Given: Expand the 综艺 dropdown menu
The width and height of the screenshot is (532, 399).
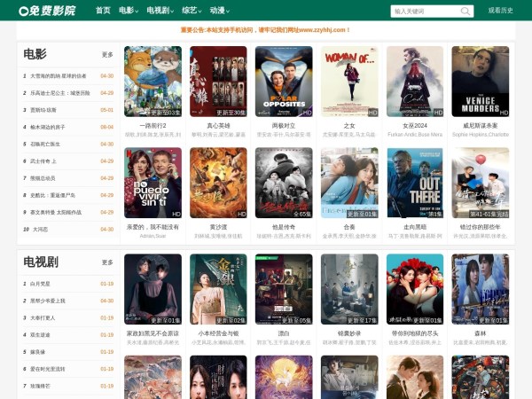Looking at the screenshot, I should pos(192,11).
